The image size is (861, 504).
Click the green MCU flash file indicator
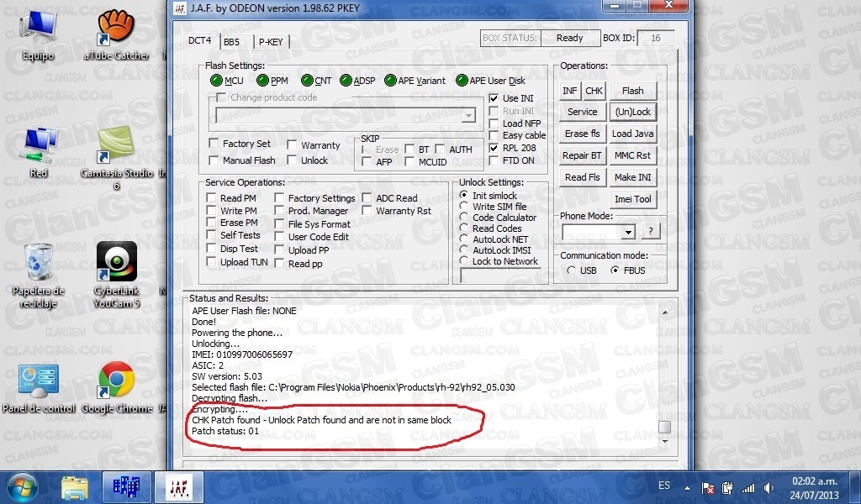click(216, 81)
